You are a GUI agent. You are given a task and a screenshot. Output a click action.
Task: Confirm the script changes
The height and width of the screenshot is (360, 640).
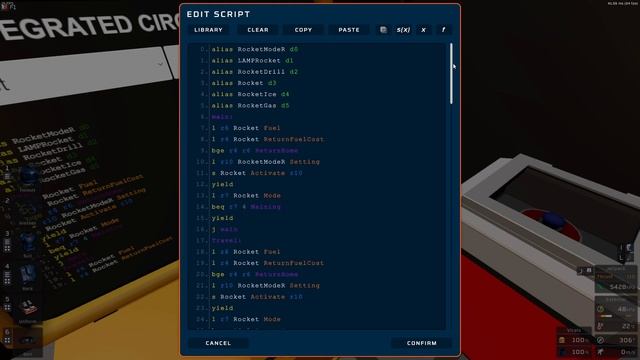pos(422,343)
